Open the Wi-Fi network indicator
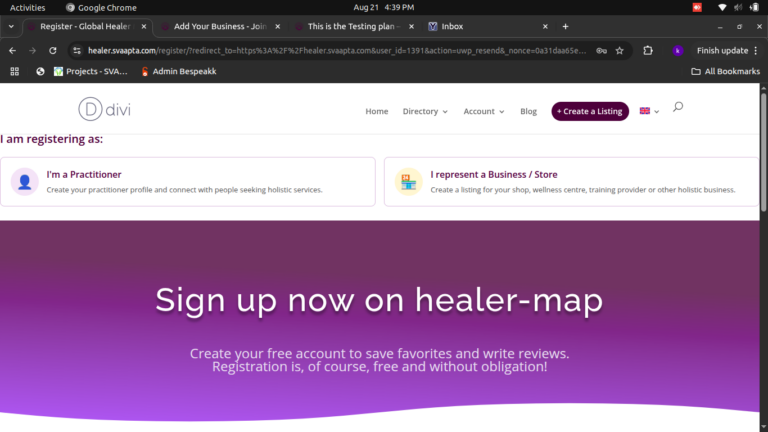This screenshot has height=432, width=768. (x=722, y=7)
